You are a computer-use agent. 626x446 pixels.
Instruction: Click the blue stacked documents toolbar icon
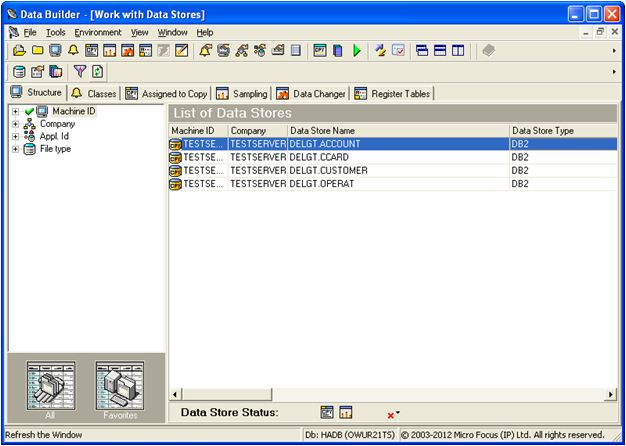tap(338, 51)
